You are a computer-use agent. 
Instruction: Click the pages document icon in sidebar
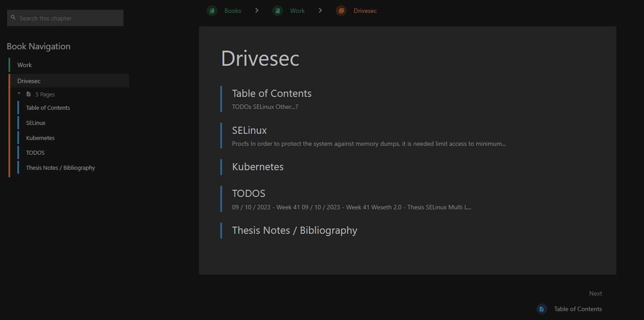point(29,94)
